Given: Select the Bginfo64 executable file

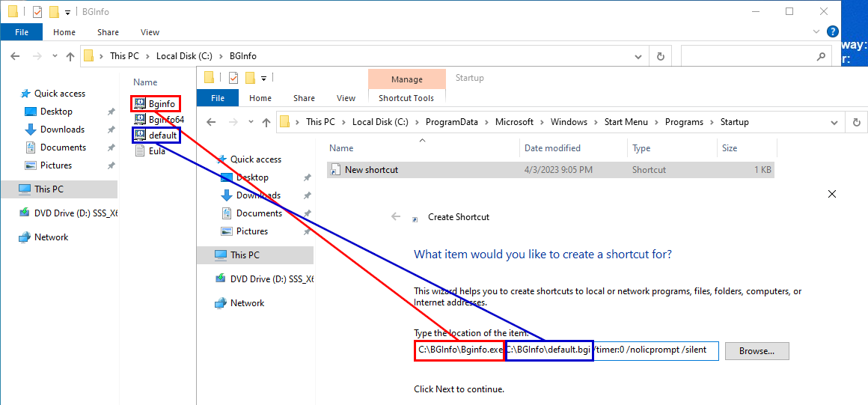Looking at the screenshot, I should (165, 119).
